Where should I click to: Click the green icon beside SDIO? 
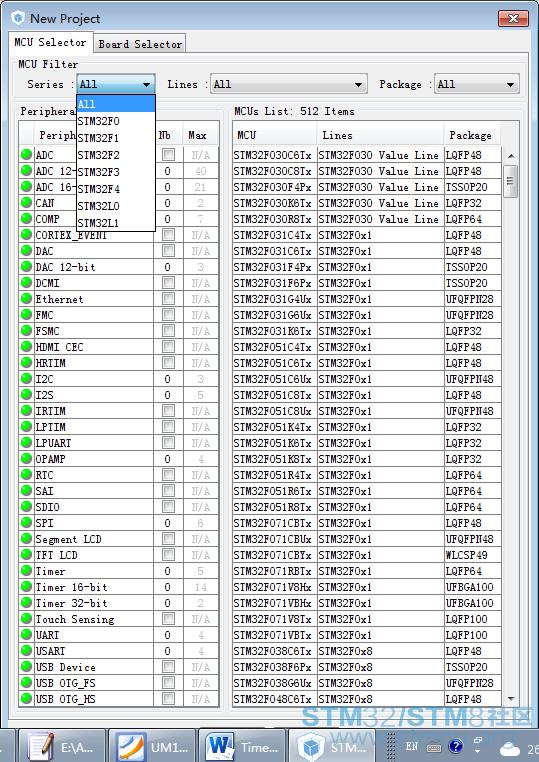coord(26,507)
